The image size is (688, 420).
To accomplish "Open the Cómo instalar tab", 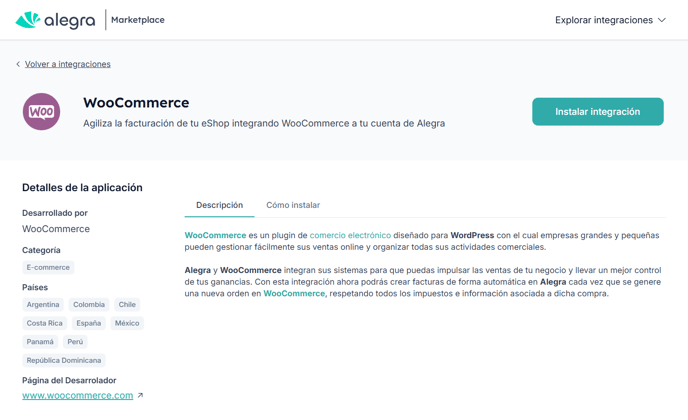I will 293,205.
